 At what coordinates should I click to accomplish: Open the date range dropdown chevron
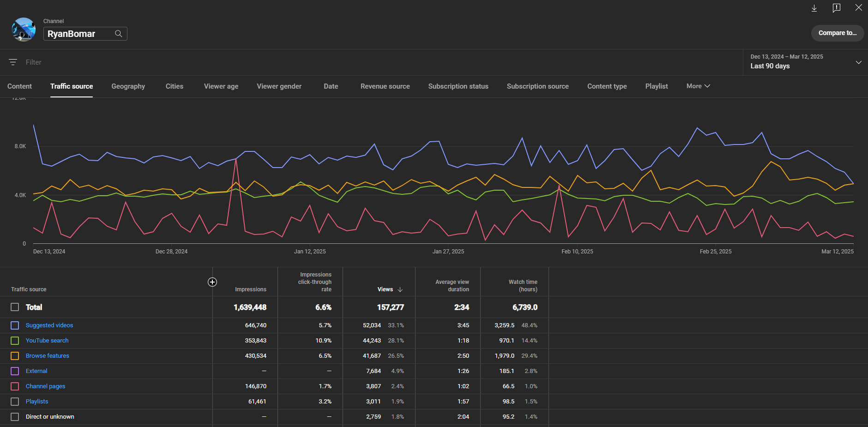coord(859,62)
